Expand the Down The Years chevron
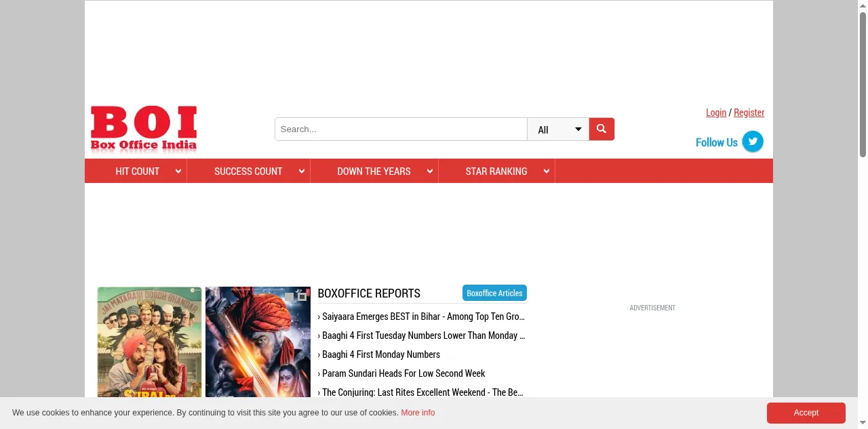The width and height of the screenshot is (868, 429). click(430, 171)
